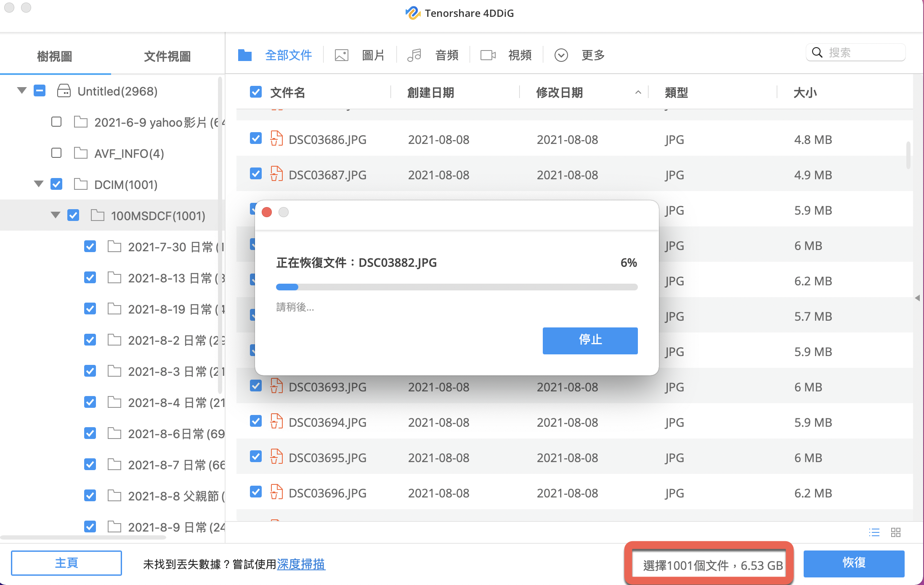Collapse the 100MSDCF folder node
The height and width of the screenshot is (585, 924).
55,215
